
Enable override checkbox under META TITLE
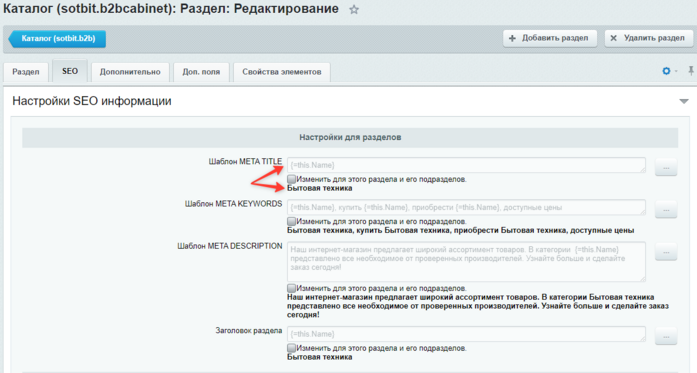coord(291,179)
